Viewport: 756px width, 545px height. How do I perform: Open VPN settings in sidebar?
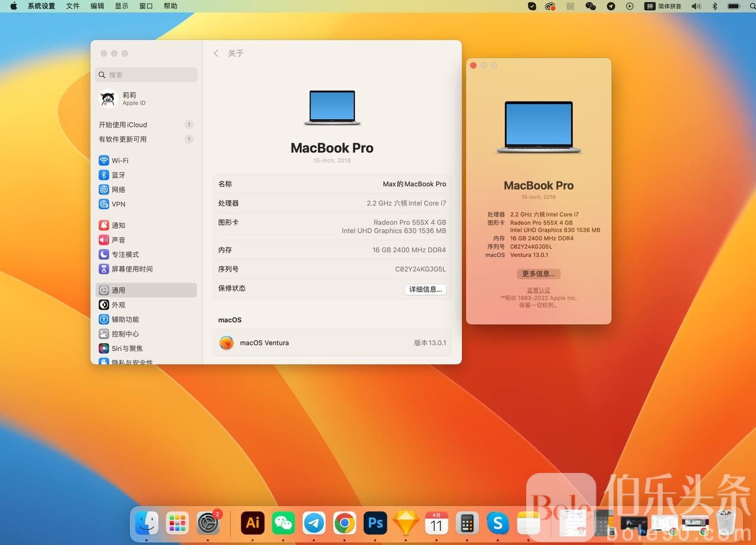coord(118,204)
